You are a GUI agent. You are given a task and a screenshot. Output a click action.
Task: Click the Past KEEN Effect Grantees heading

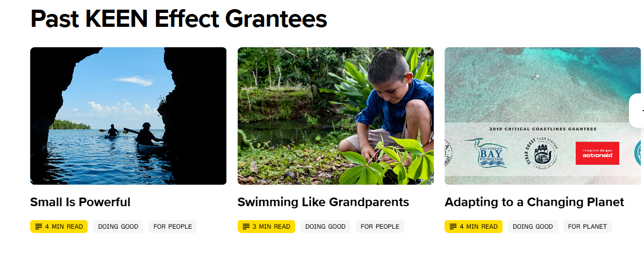[178, 19]
